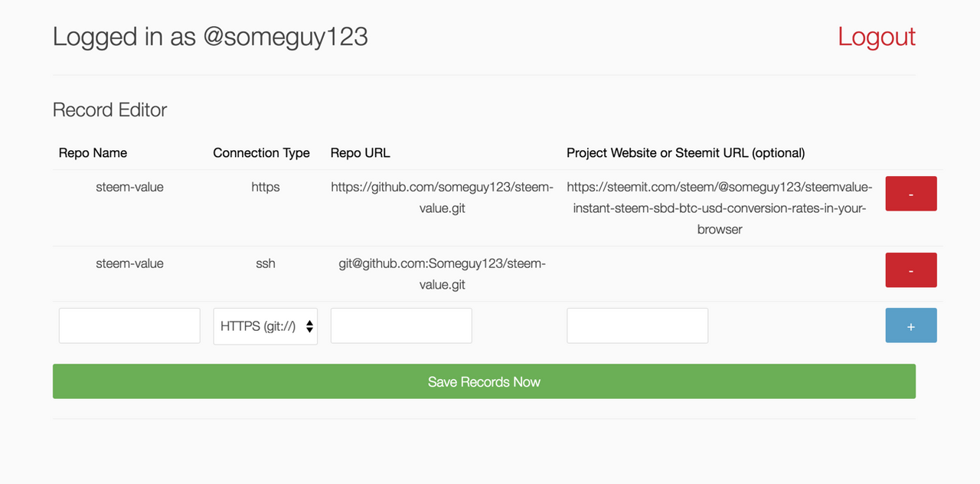Click the Repo Name column header
Screen dimensions: 980x484
(93, 153)
